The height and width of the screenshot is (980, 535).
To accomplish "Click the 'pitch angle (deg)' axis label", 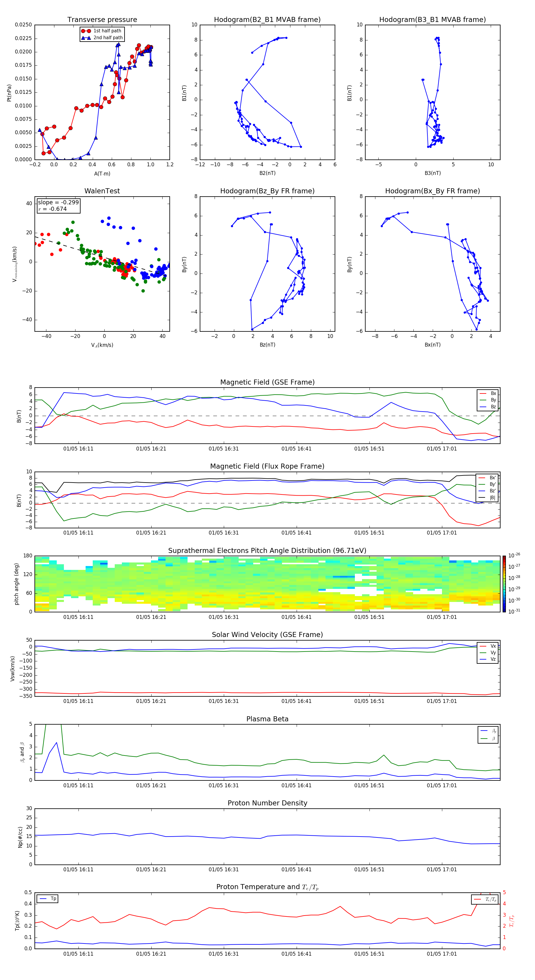I will click(16, 584).
